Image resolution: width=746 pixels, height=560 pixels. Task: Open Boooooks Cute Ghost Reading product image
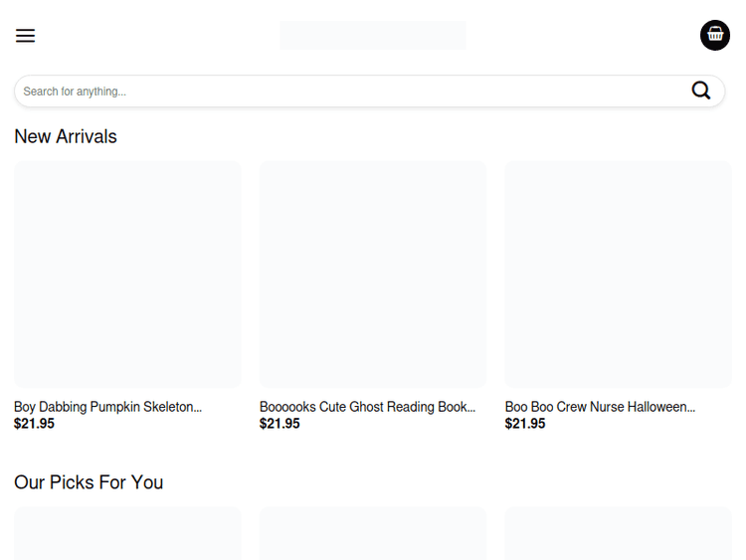(373, 274)
